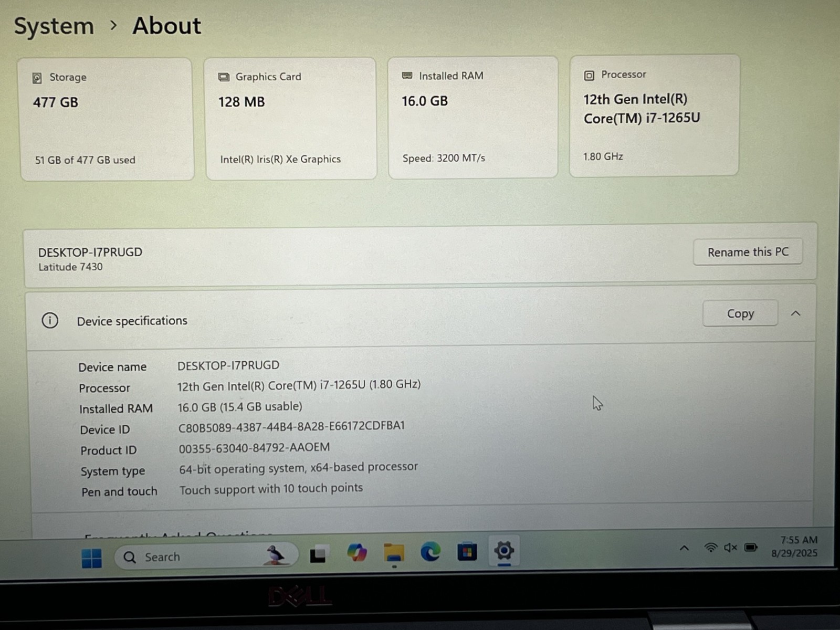Click the muted volume icon

730,548
